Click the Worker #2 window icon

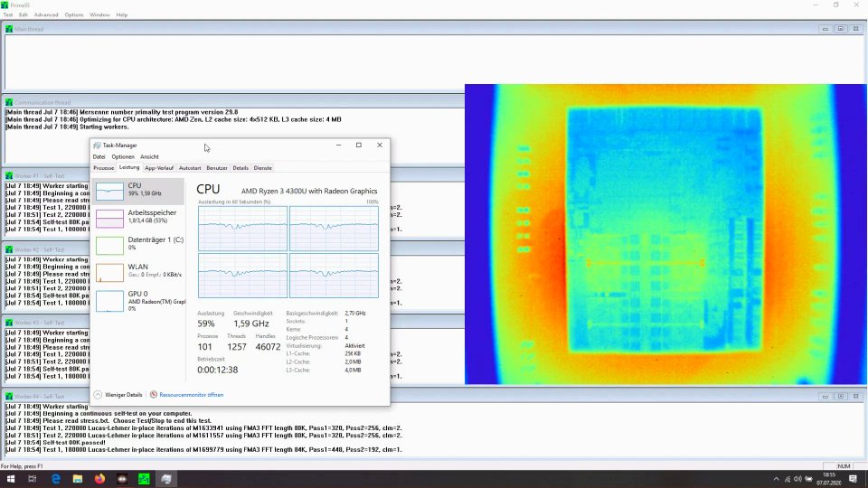pyautogui.click(x=9, y=249)
